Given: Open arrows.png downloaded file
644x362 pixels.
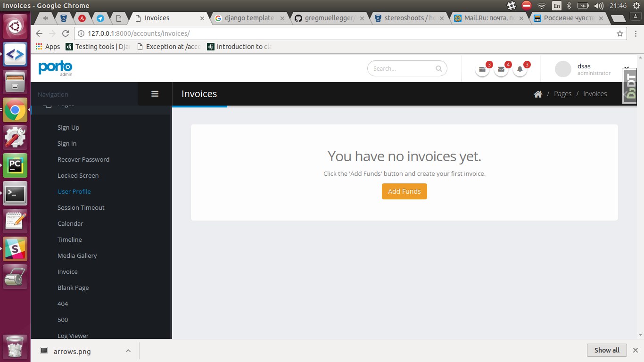Looking at the screenshot, I should (x=72, y=351).
